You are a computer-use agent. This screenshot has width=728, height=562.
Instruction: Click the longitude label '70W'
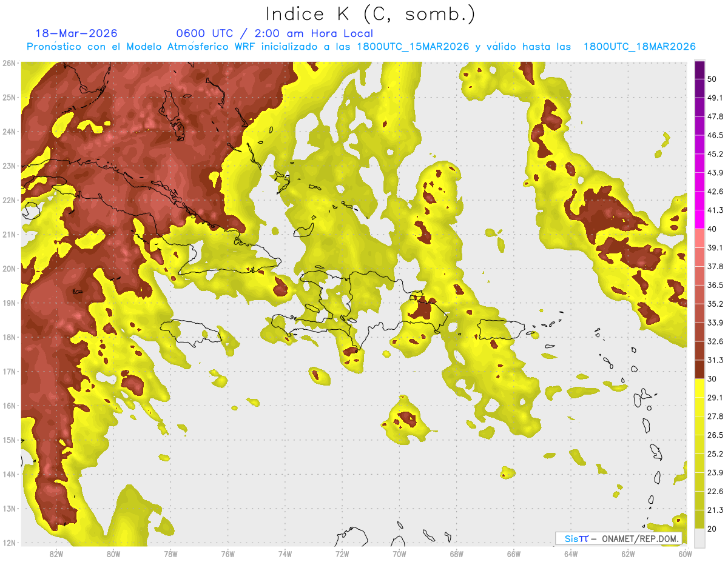pos(399,554)
